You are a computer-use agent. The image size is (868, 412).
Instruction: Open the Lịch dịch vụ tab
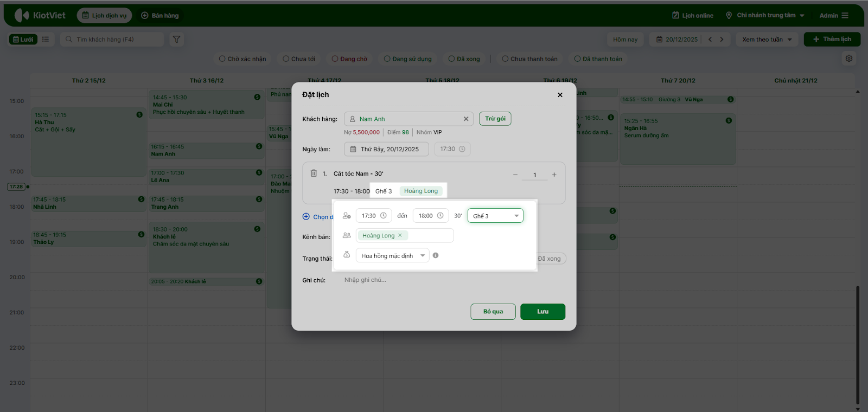(x=104, y=15)
